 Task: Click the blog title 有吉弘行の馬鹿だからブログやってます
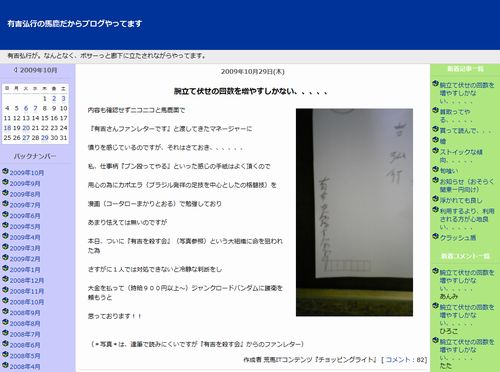[x=75, y=24]
